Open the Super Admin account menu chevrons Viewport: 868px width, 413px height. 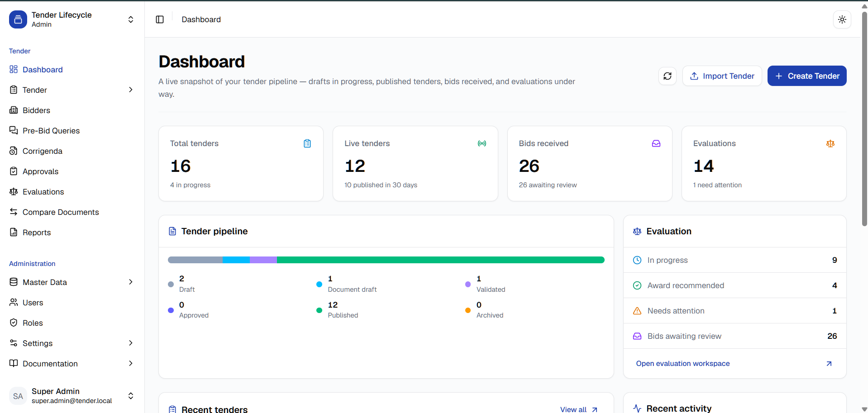(131, 396)
